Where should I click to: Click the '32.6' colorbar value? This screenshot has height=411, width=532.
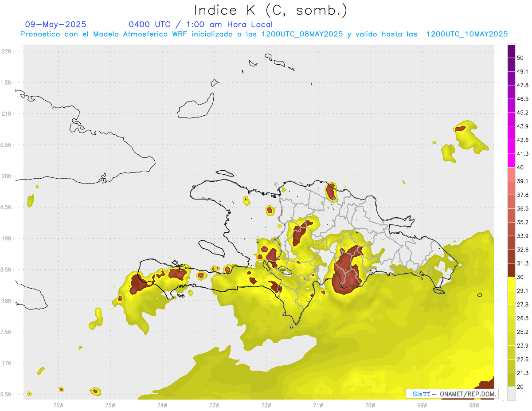[523, 250]
